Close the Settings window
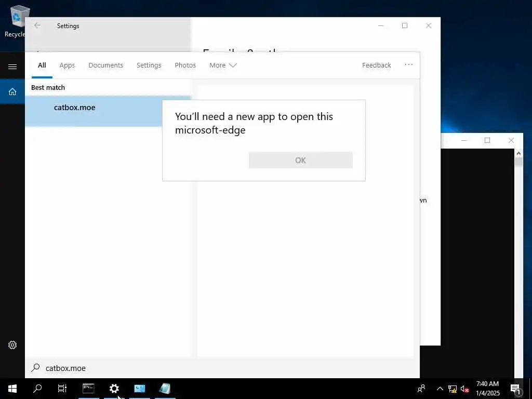The height and width of the screenshot is (399, 532). coord(429,25)
